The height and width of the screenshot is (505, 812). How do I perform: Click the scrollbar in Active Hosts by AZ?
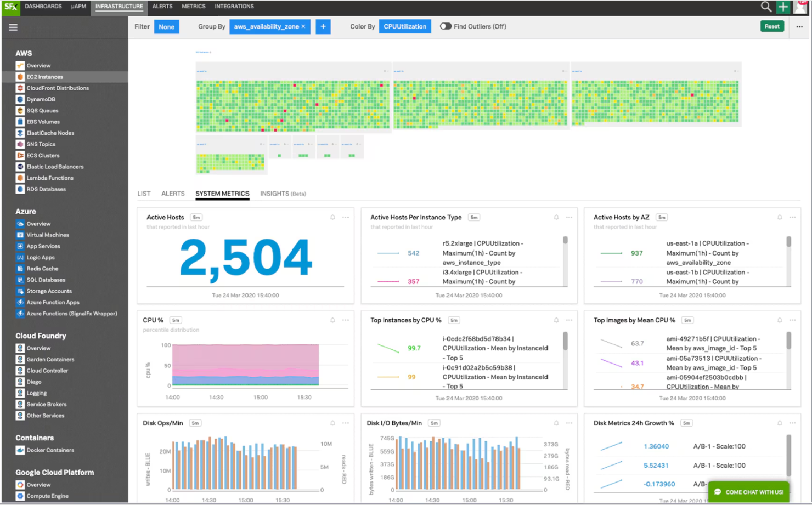(788, 242)
